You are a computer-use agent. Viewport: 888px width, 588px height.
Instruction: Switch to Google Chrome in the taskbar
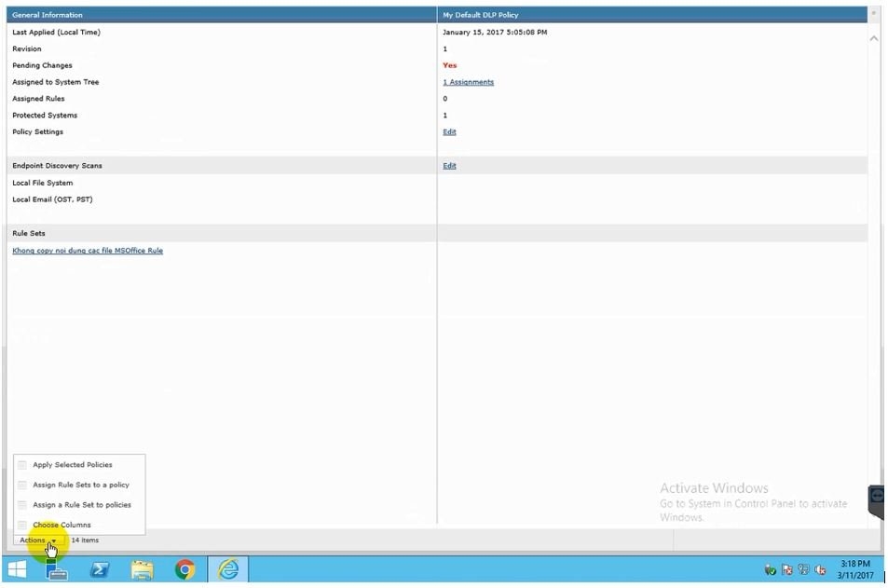coord(184,569)
